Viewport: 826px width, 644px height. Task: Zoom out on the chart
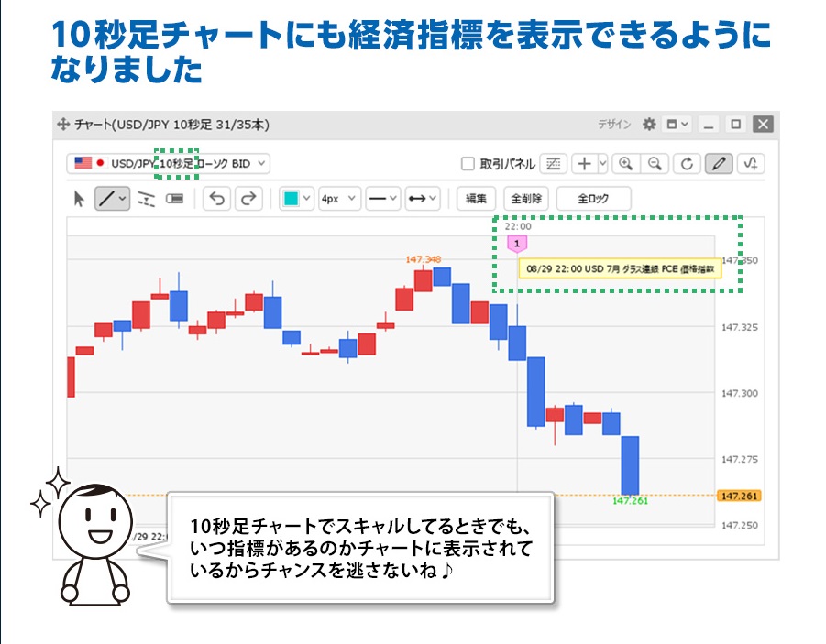(x=655, y=164)
